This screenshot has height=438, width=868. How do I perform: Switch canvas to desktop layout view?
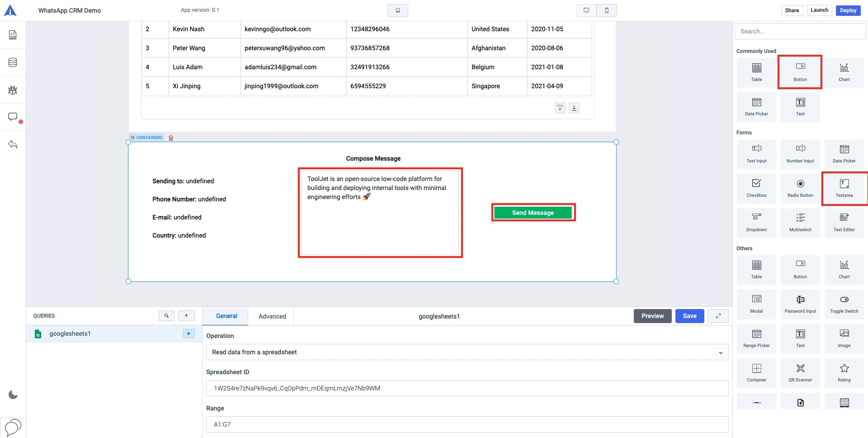[586, 10]
